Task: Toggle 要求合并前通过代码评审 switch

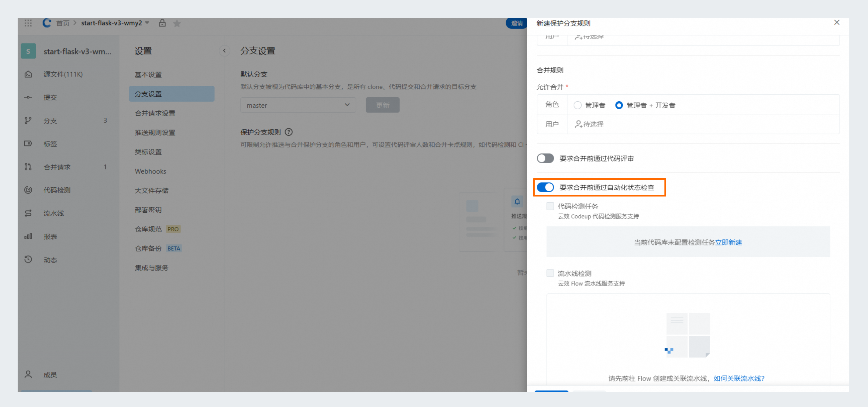Action: [545, 158]
